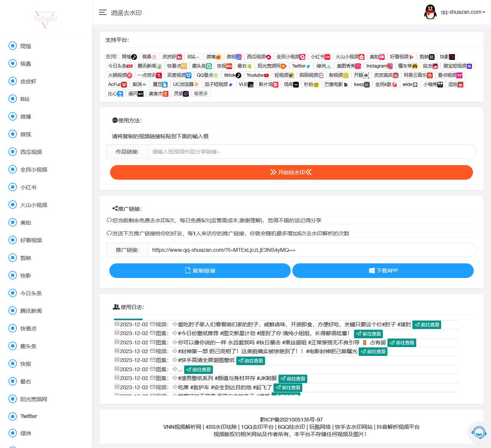
Task: Click the Youtube logo in supported platforms
Action: click(x=267, y=75)
